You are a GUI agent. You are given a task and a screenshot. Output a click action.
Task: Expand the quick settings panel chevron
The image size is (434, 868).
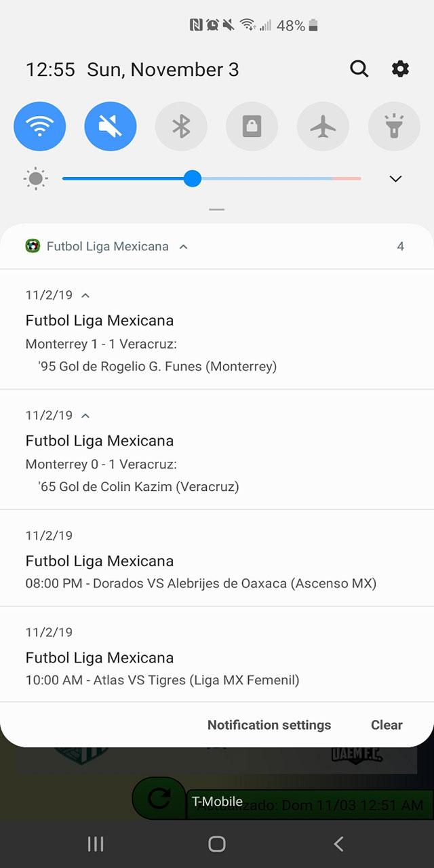pyautogui.click(x=395, y=178)
